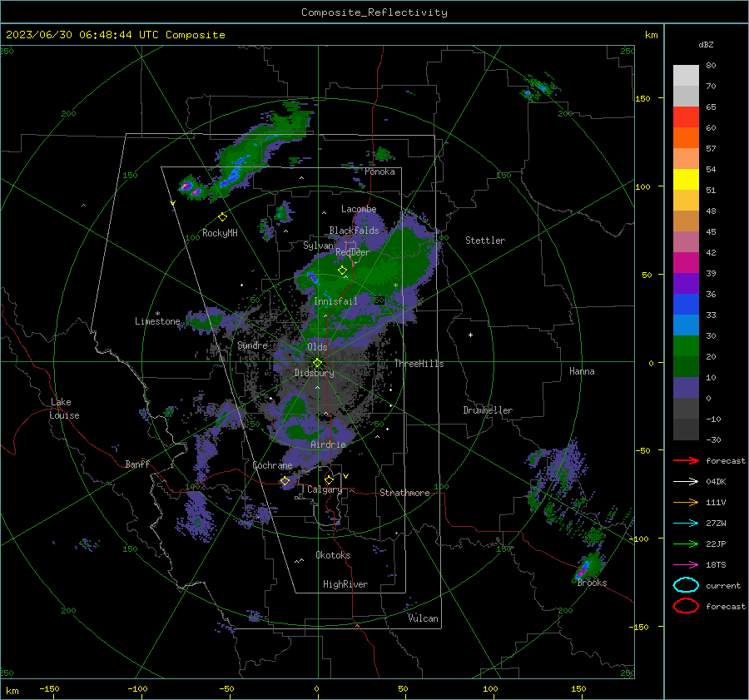Screen dimensions: 749x700
Task: Click the Innisfail city label
Action: [335, 301]
